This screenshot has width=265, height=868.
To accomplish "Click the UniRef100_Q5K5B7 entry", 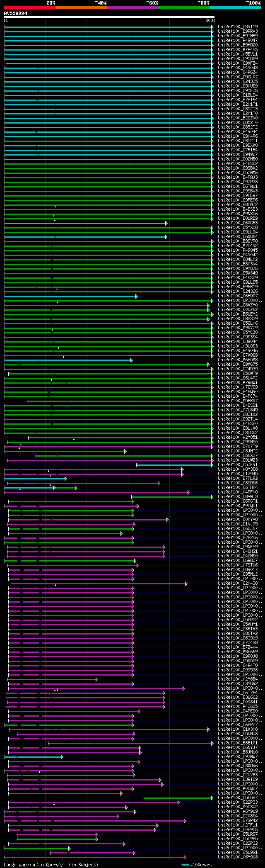I will point(238,798).
